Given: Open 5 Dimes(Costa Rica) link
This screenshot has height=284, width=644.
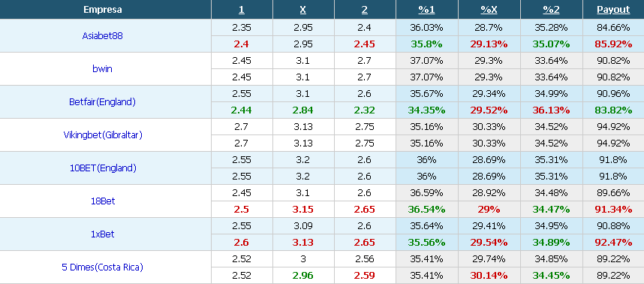Looking at the screenshot, I should tap(103, 267).
